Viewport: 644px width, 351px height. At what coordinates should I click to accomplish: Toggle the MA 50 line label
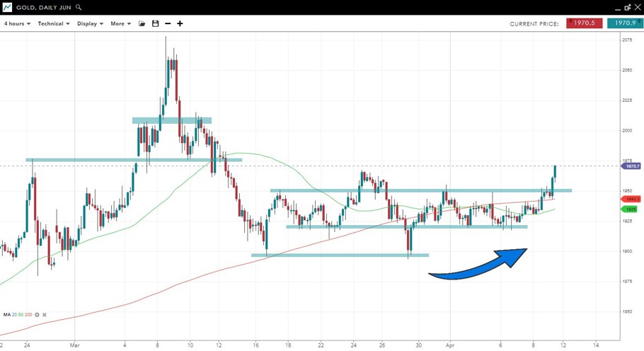(x=22, y=315)
